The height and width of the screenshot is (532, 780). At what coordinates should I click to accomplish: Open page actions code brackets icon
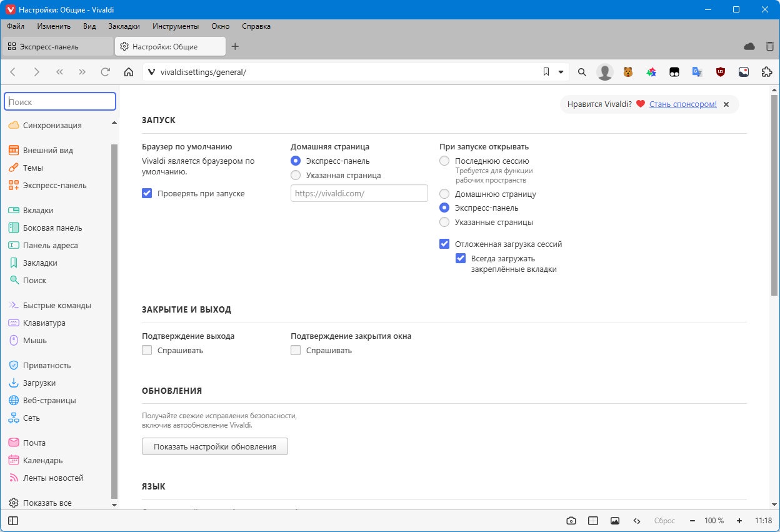tap(637, 520)
